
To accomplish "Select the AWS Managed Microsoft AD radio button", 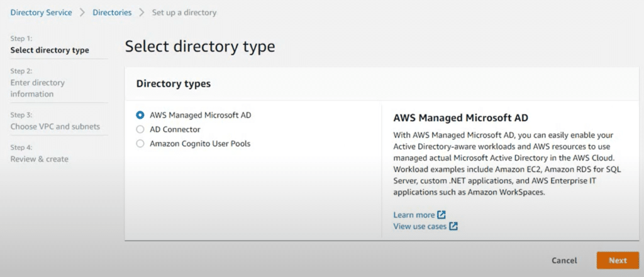I will (x=140, y=116).
